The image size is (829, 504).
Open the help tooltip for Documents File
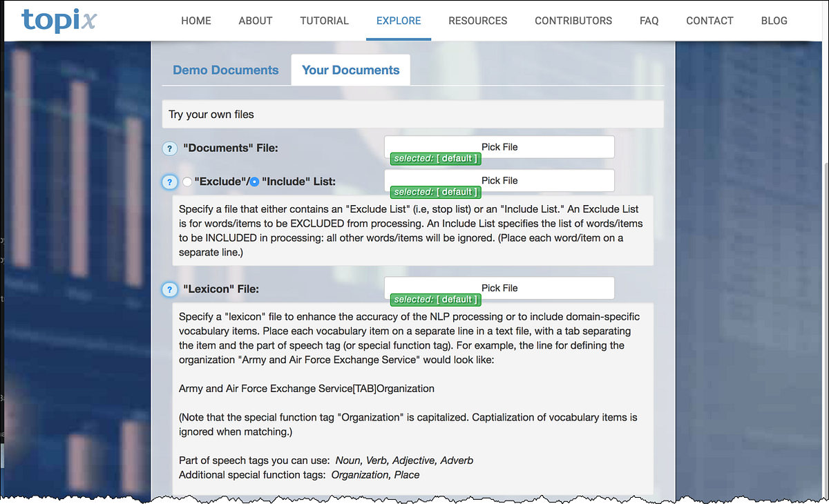[169, 148]
